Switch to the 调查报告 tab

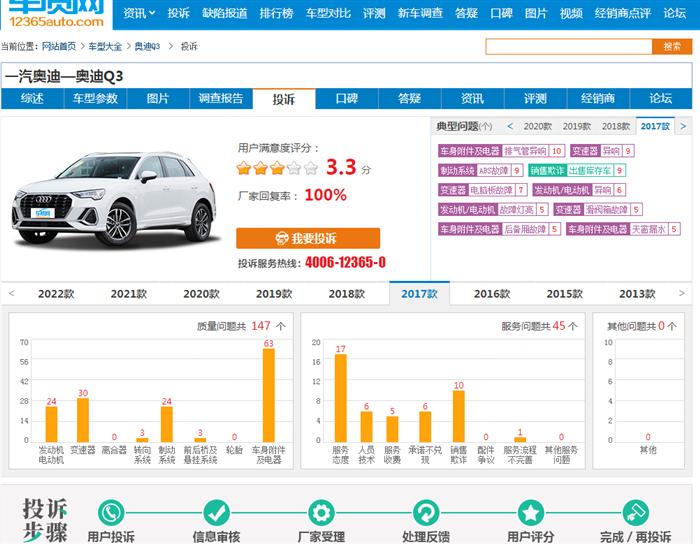221,98
